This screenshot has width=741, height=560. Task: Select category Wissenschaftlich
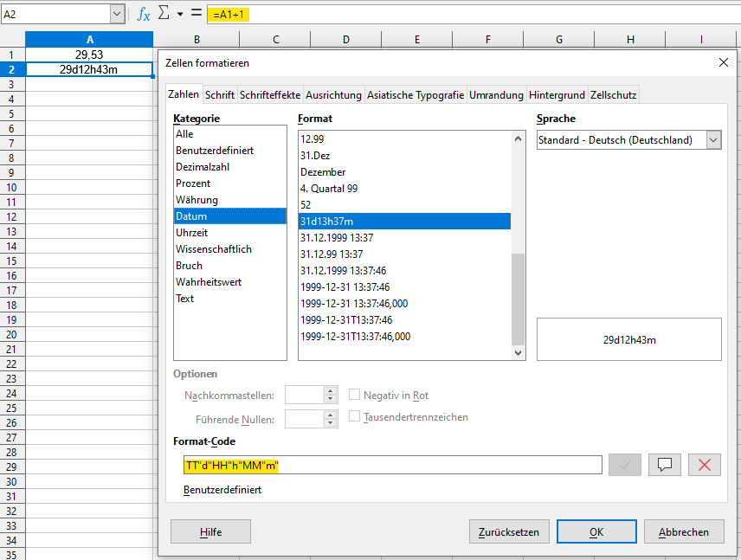pos(229,249)
